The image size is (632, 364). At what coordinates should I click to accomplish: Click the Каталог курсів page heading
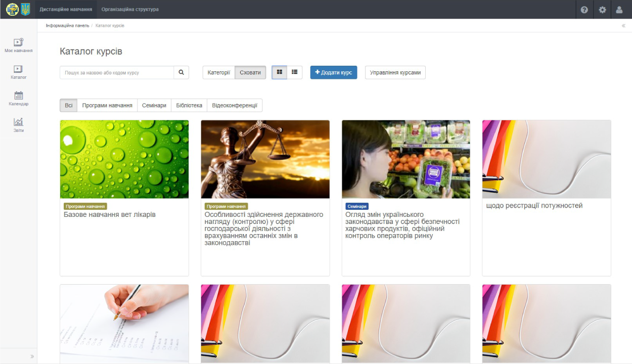(x=91, y=52)
